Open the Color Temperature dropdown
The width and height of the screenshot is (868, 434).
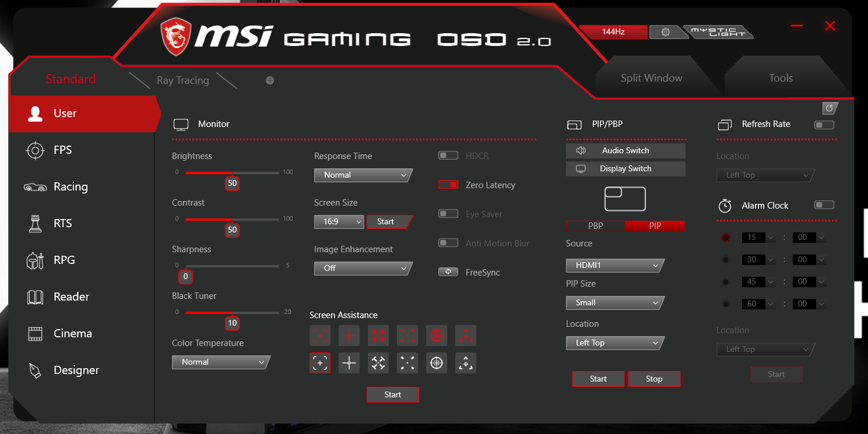pos(221,362)
